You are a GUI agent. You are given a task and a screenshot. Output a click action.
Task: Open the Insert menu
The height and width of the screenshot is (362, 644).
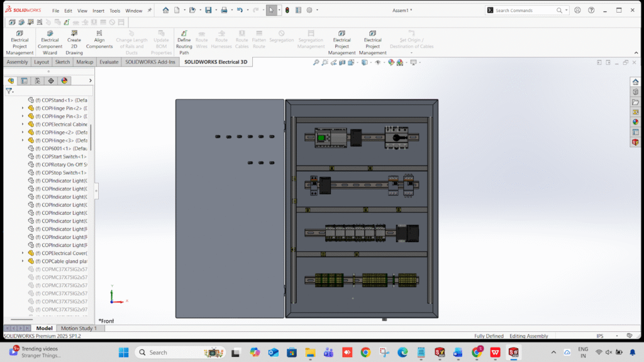[98, 11]
